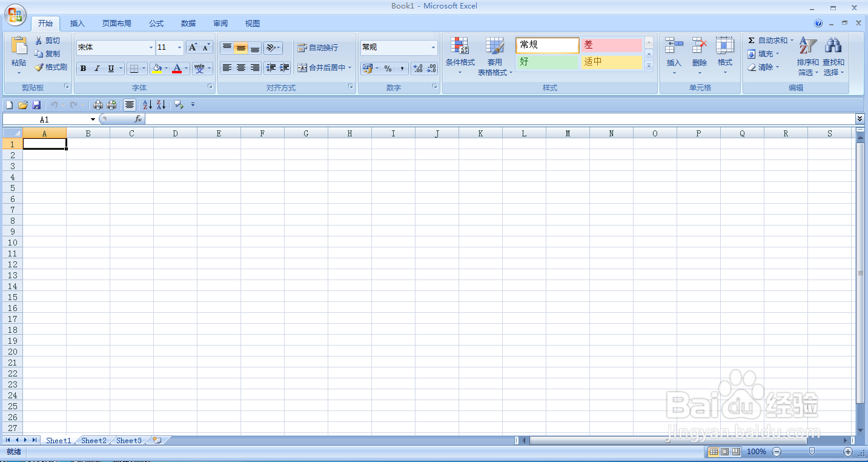Image resolution: width=868 pixels, height=462 pixels.
Task: Click the orientation (angled text) icon
Action: click(271, 47)
